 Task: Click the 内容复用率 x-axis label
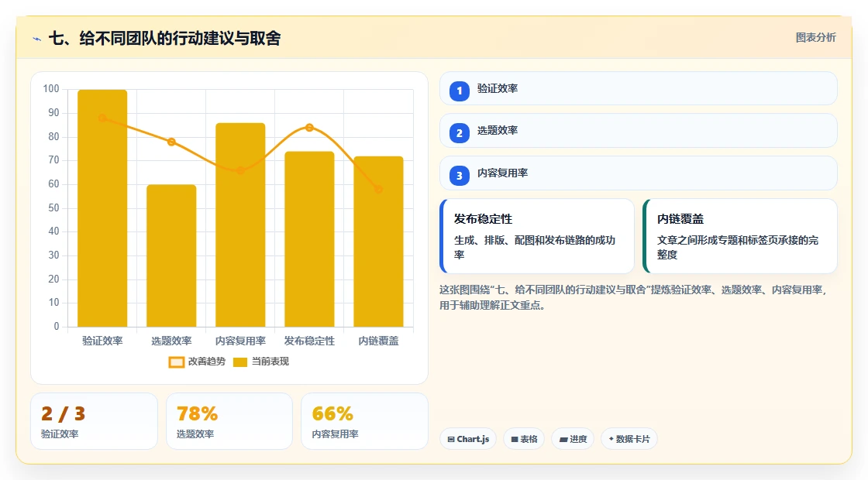[240, 341]
